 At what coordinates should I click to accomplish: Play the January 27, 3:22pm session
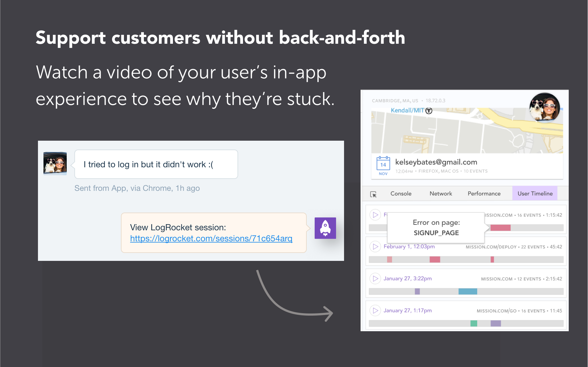tap(375, 279)
